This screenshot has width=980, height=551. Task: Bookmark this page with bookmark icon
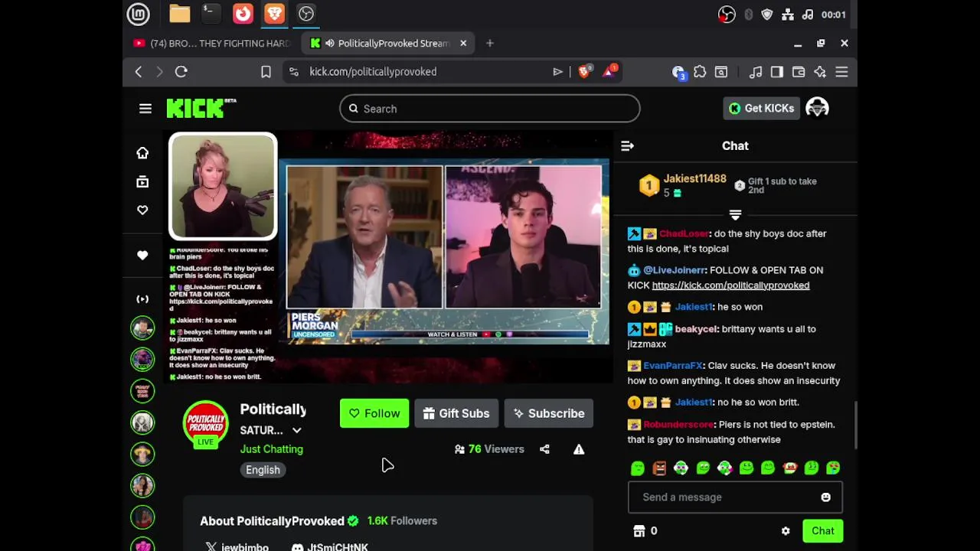(266, 71)
